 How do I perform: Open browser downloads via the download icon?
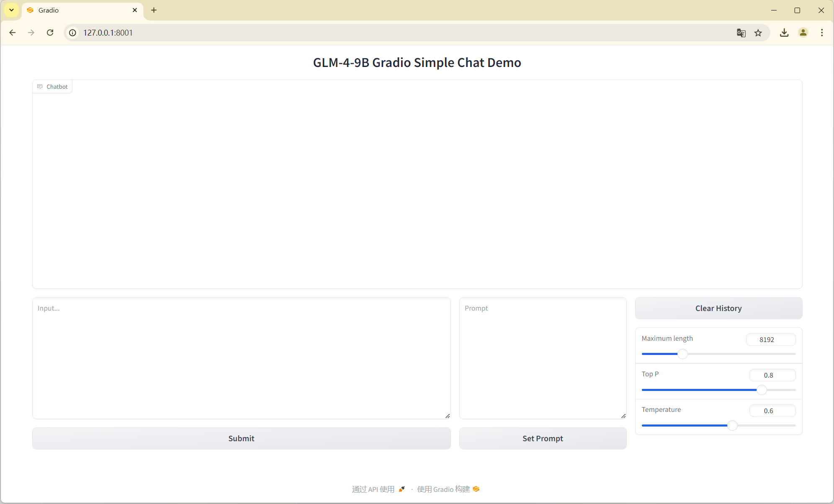pos(785,33)
